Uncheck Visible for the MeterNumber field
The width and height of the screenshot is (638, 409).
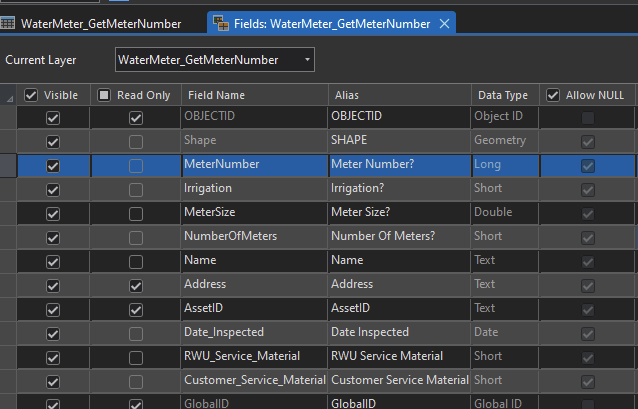(53, 166)
